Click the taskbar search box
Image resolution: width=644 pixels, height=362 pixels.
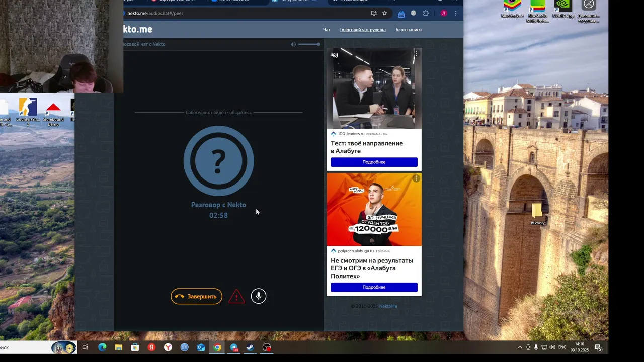(25, 347)
